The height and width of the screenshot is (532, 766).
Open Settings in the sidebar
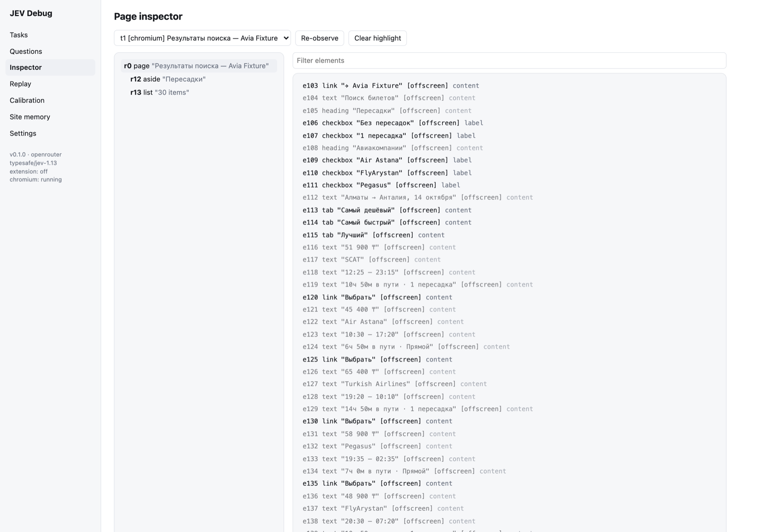(x=50, y=133)
